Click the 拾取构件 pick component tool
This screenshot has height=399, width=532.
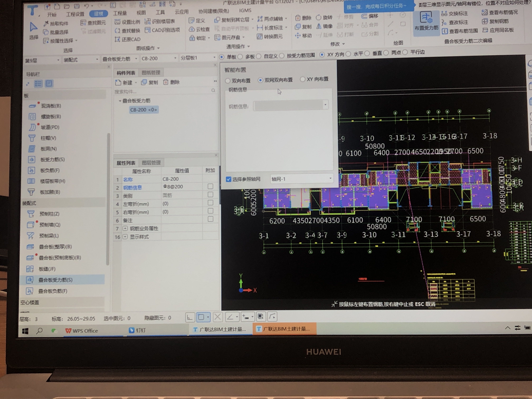[56, 23]
